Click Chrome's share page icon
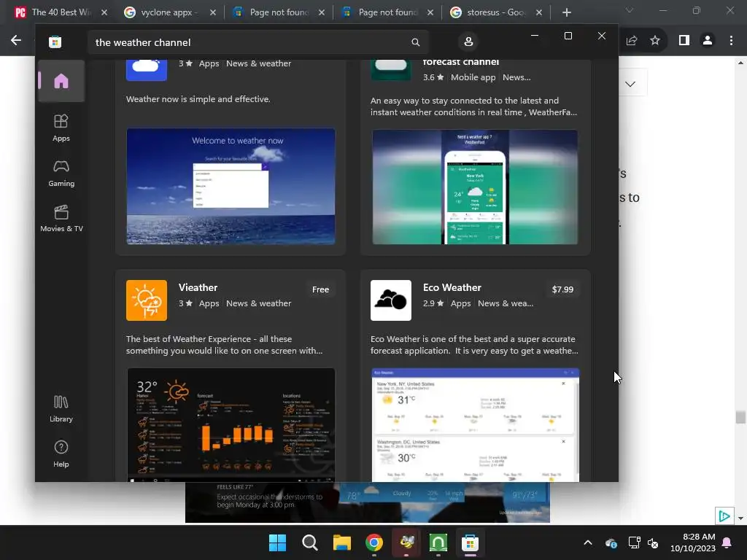 pos(632,41)
